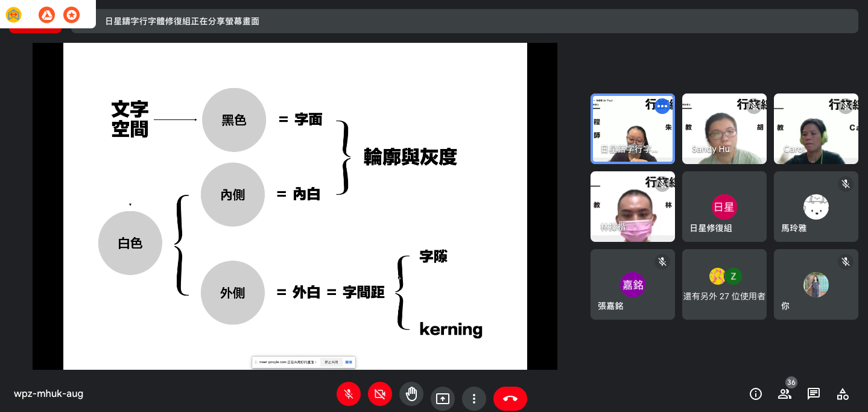Viewport: 868px width, 412px height.
Task: Click the '隱藏' link in sharing bar
Action: coord(349,362)
